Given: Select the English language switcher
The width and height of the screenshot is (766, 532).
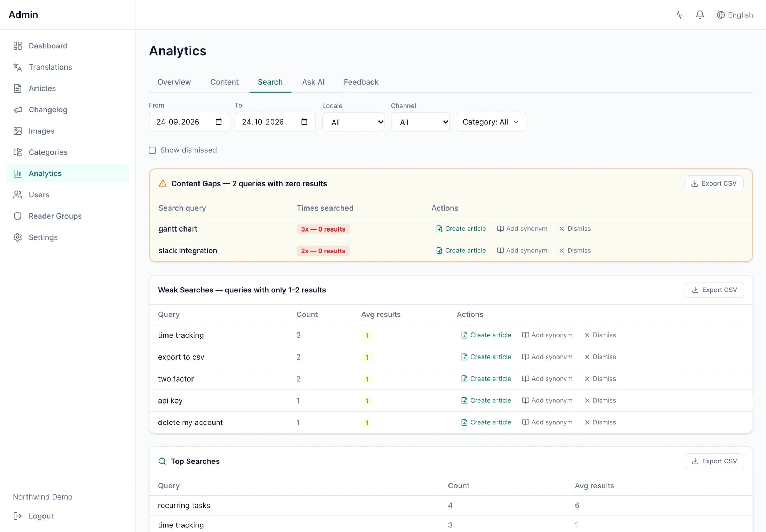Looking at the screenshot, I should click(x=735, y=15).
